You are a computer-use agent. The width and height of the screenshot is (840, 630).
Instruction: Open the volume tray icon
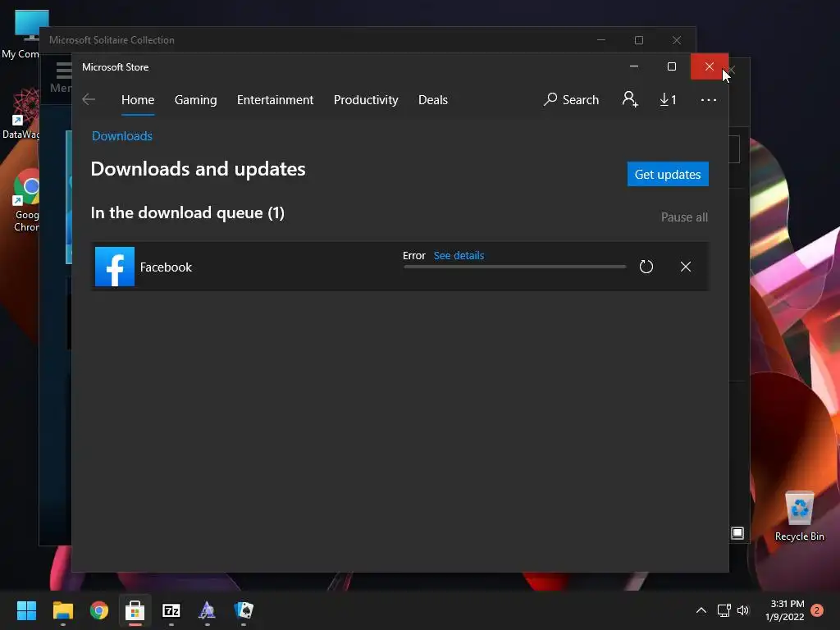click(x=743, y=610)
